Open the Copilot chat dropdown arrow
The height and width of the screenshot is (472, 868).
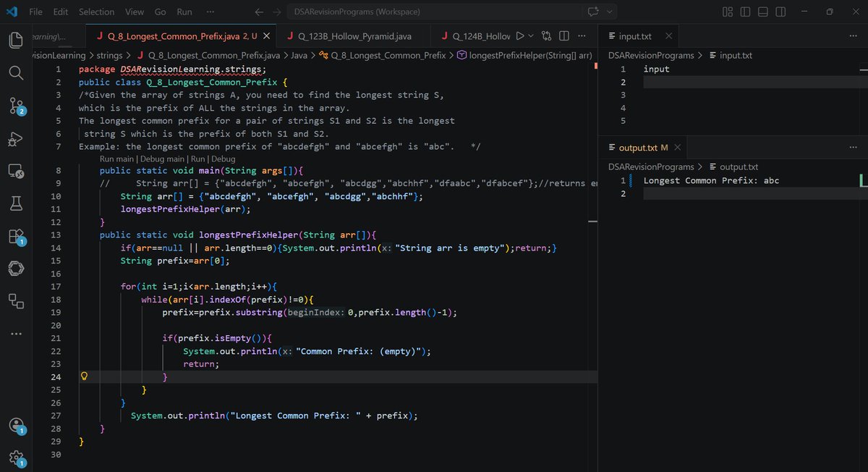pos(610,12)
